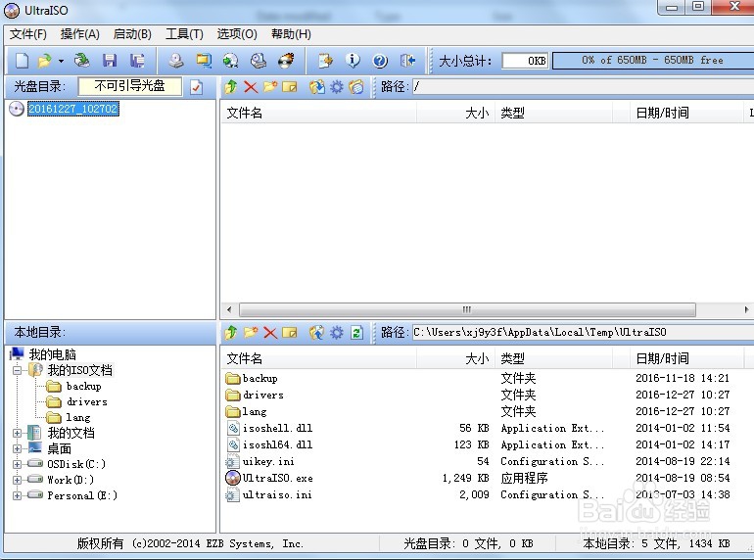Select the backup folder in local tree
754x560 pixels.
83,386
